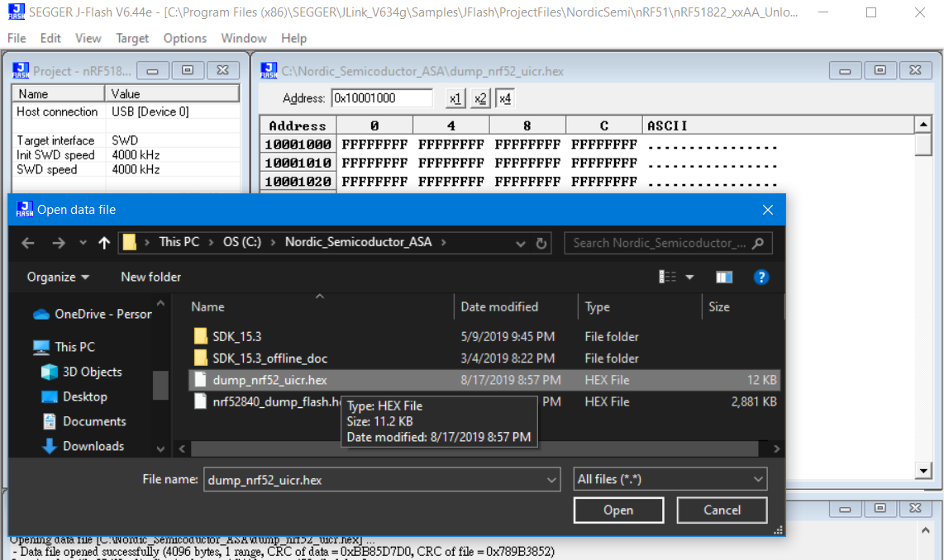This screenshot has height=560, width=944.
Task: Open the Options menu
Action: (184, 38)
